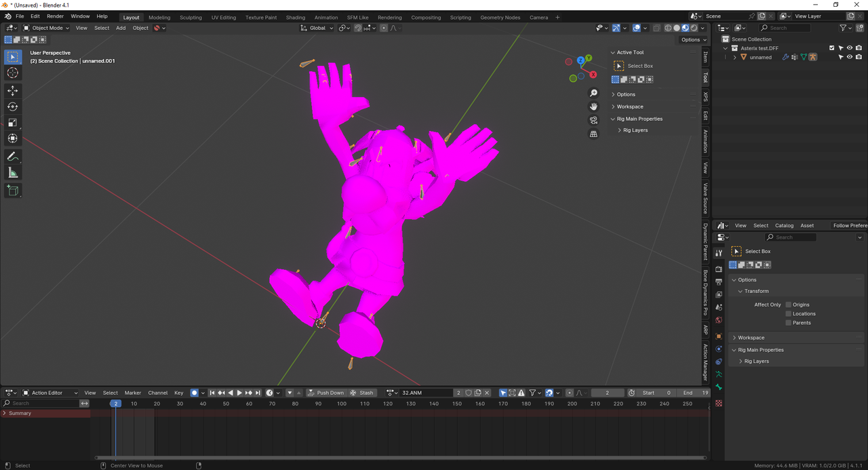Open the Render properties tab icon

coord(719,269)
